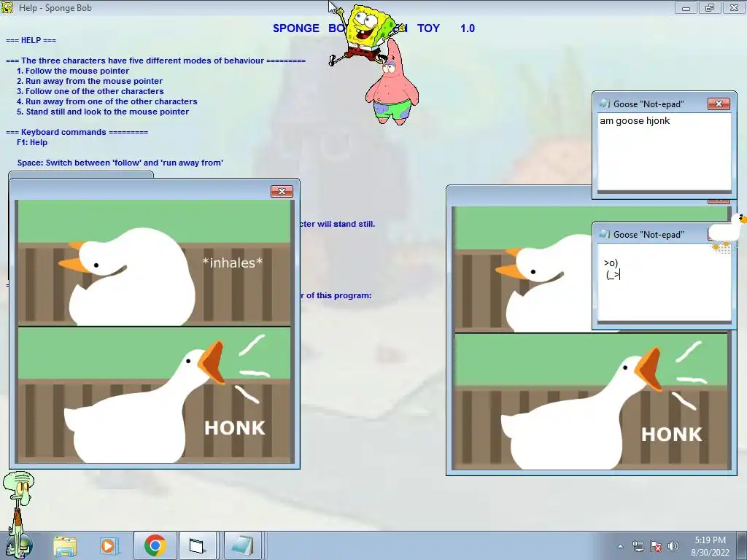
Task: Launch Windows Media Player from taskbar
Action: [108, 545]
